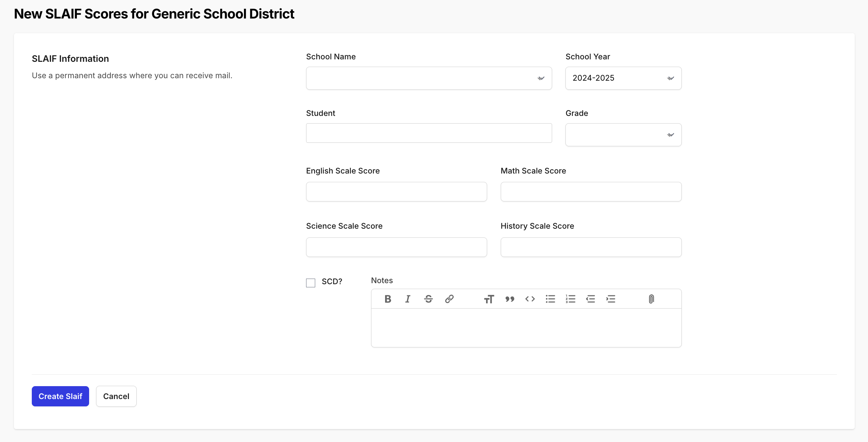Expand the School Year 2024-2025 dropdown
868x442 pixels.
pyautogui.click(x=623, y=78)
